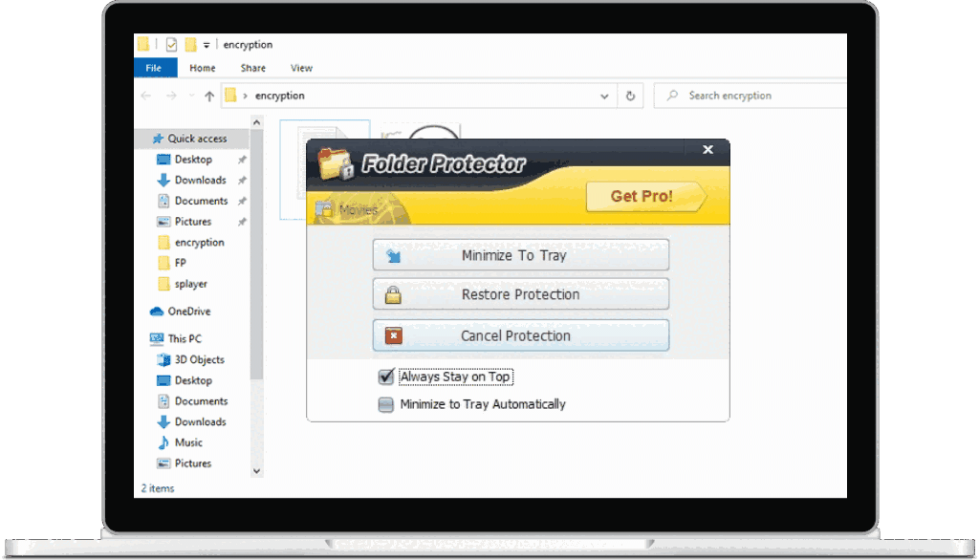Click navigation pane scroll up arrow
The height and width of the screenshot is (560, 979).
(x=256, y=123)
